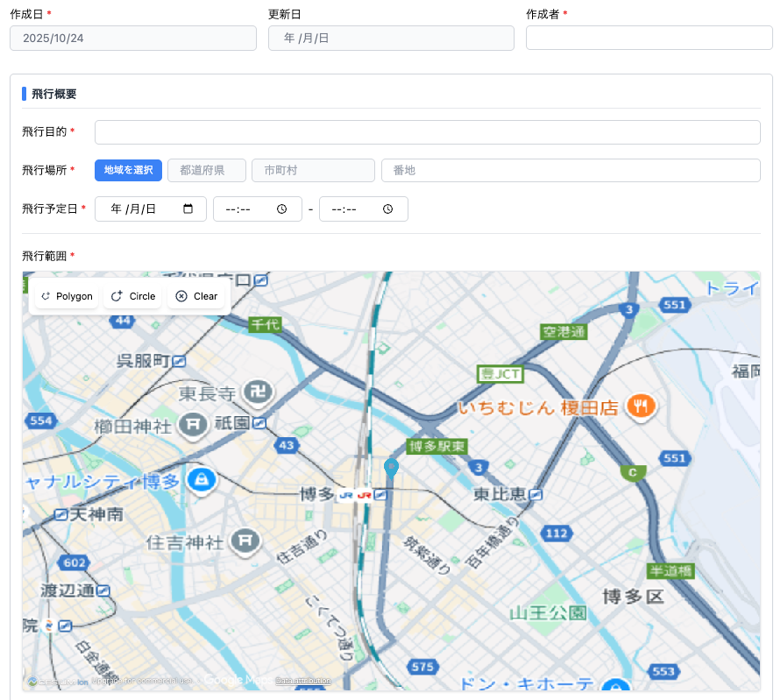The width and height of the screenshot is (781, 700).
Task: Click the 櫛田神社 shrine marker icon
Action: pyautogui.click(x=192, y=426)
